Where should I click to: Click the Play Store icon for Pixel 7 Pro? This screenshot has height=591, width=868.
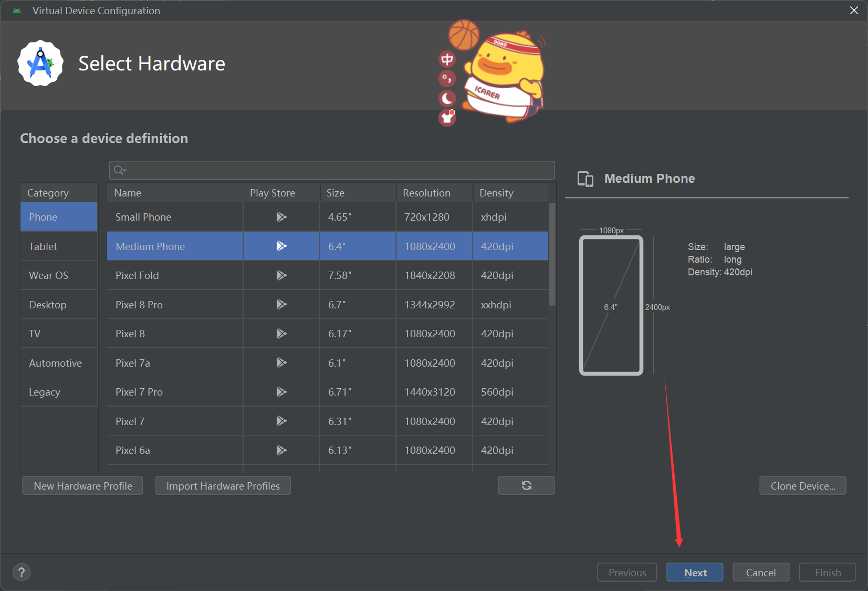click(x=281, y=392)
